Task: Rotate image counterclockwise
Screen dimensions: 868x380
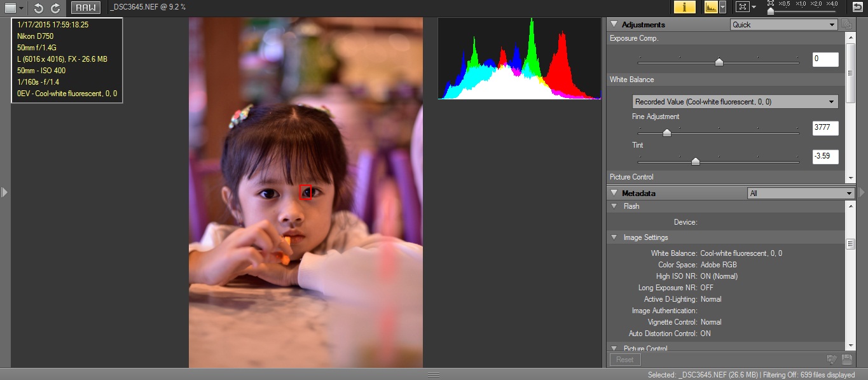Action: (39, 8)
